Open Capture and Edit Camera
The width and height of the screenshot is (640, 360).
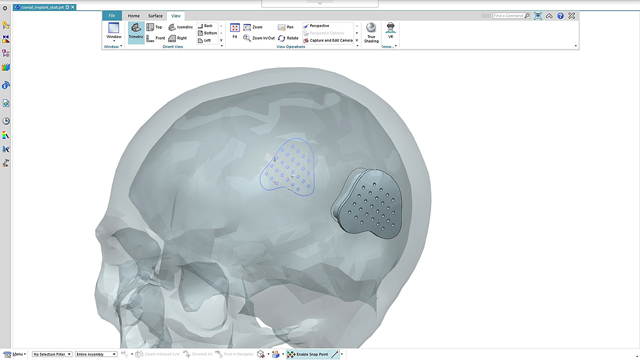click(x=328, y=40)
